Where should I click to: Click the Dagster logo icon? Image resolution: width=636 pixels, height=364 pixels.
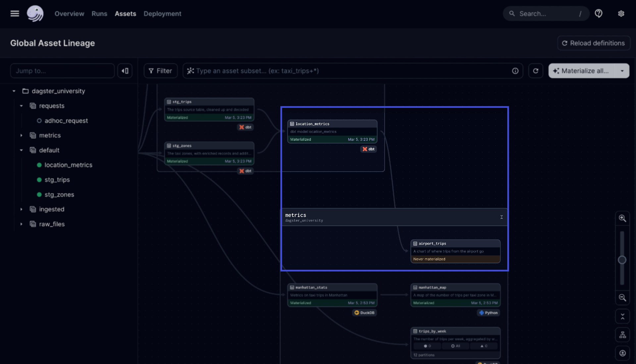pyautogui.click(x=35, y=14)
